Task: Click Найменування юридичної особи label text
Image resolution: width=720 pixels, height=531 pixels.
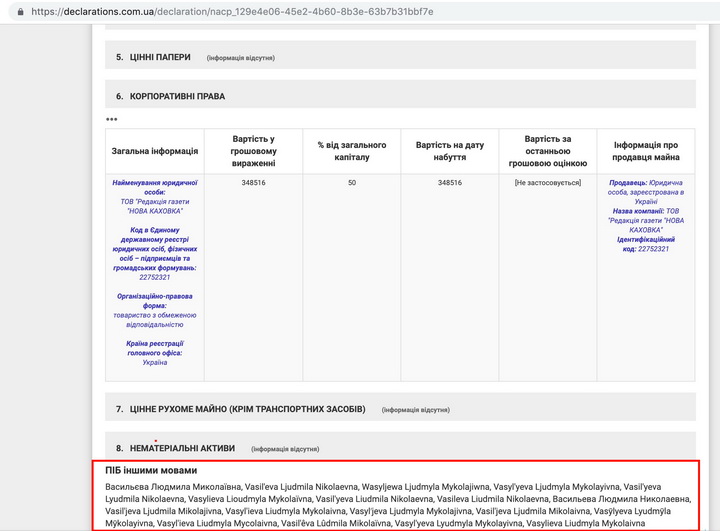Action: [x=155, y=187]
